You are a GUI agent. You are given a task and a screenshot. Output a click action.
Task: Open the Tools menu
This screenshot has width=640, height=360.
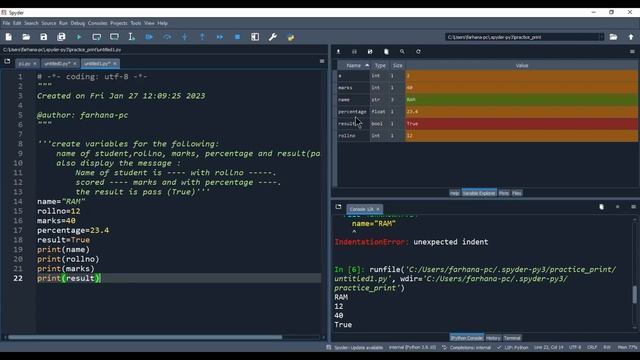[136, 23]
